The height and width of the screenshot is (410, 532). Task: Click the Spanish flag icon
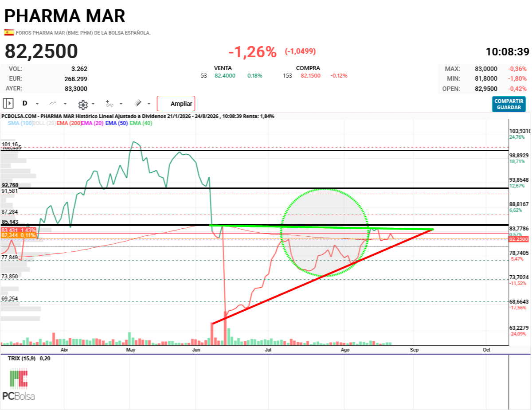point(9,32)
